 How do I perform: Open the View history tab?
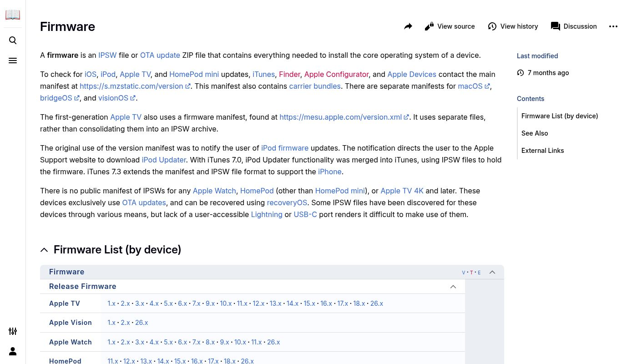click(513, 26)
